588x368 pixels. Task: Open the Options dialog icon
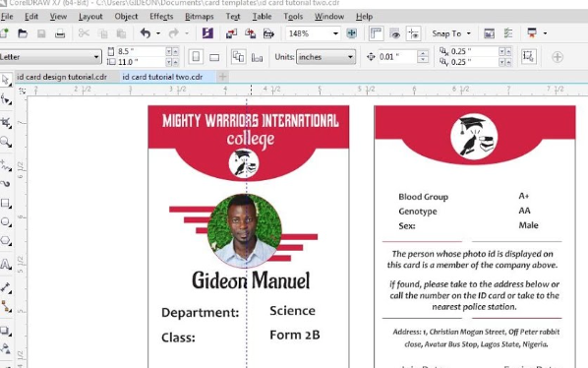(508, 33)
